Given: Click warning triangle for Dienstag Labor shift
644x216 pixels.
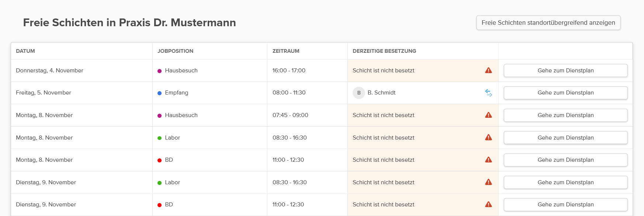Looking at the screenshot, I should 488,182.
